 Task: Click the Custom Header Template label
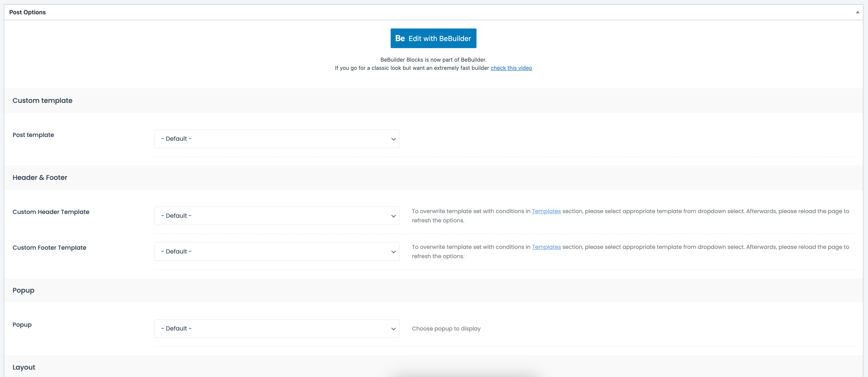point(51,212)
